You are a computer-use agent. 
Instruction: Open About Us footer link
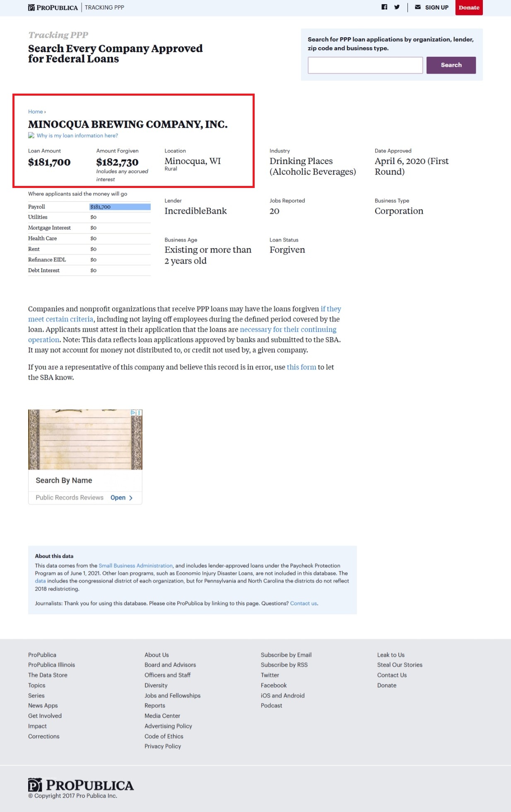pos(157,655)
